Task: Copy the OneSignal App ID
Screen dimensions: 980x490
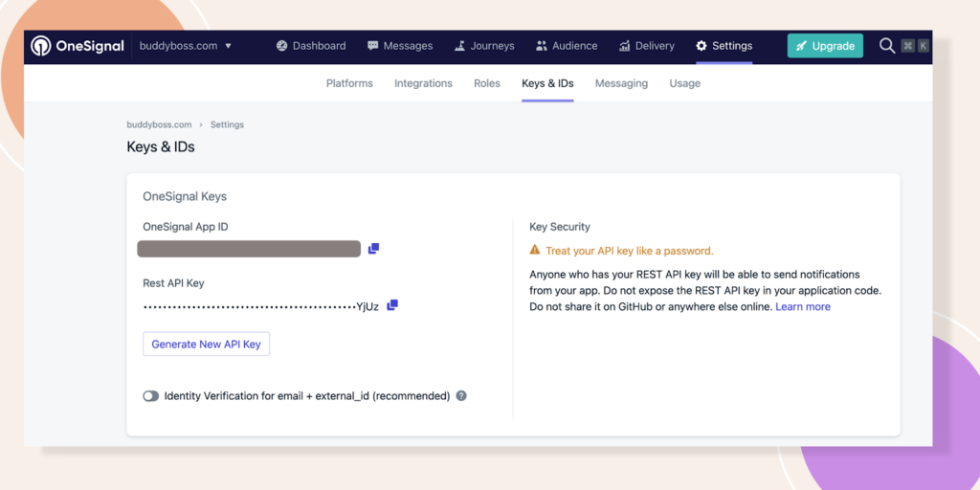Action: tap(373, 249)
